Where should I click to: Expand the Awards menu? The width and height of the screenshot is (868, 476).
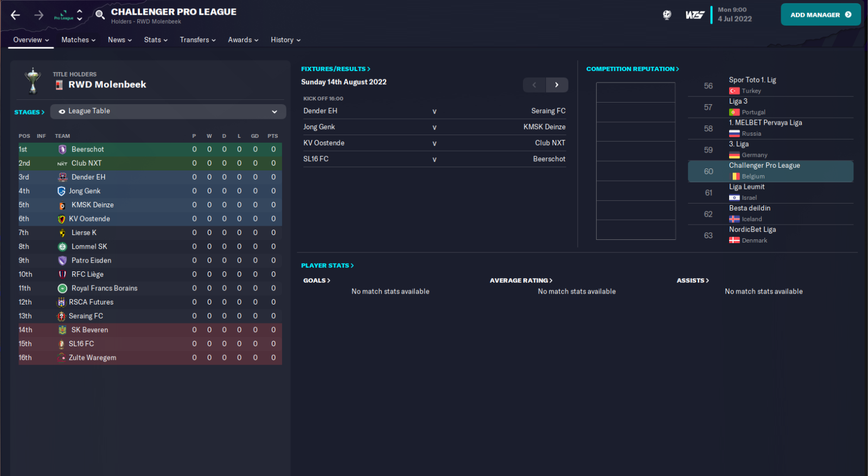[243, 40]
